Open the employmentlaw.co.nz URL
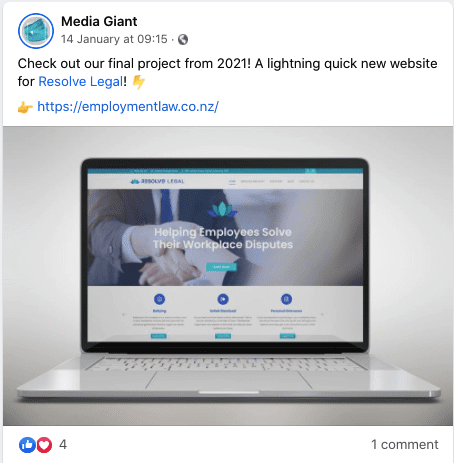454x463 pixels. pyautogui.click(x=128, y=107)
